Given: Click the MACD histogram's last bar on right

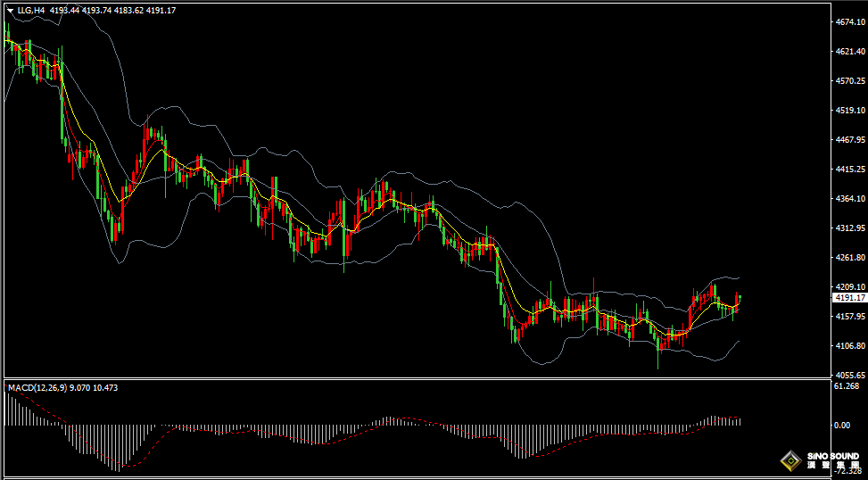Looking at the screenshot, I should point(740,421).
